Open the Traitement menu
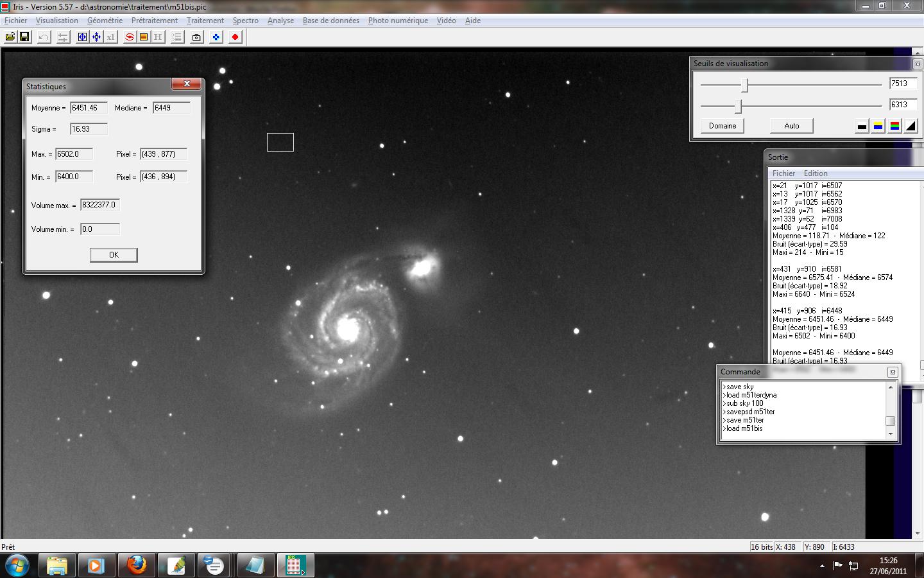This screenshot has height=578, width=924. (x=205, y=21)
